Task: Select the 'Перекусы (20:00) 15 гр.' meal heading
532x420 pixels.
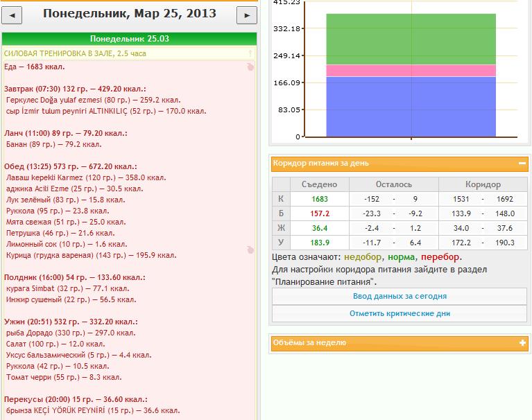Action: [75, 399]
